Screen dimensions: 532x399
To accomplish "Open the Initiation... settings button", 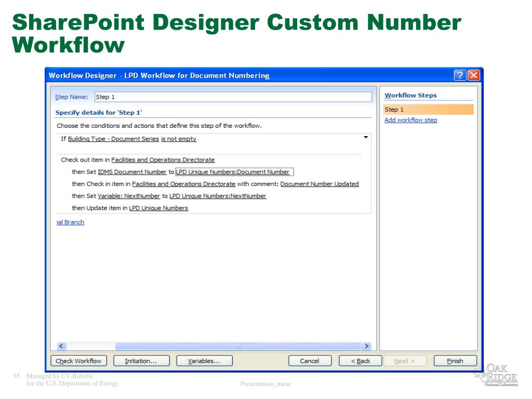I will [141, 361].
